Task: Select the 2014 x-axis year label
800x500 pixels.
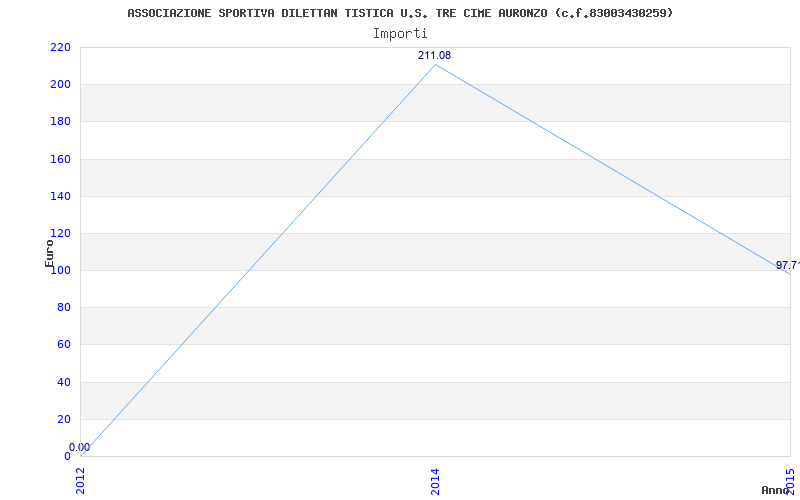Action: click(x=435, y=482)
